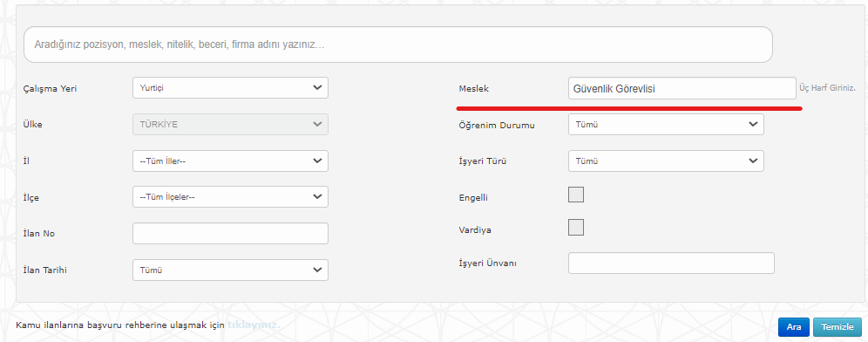Tick the Engelli checkbox
This screenshot has height=342, width=868.
click(x=576, y=195)
